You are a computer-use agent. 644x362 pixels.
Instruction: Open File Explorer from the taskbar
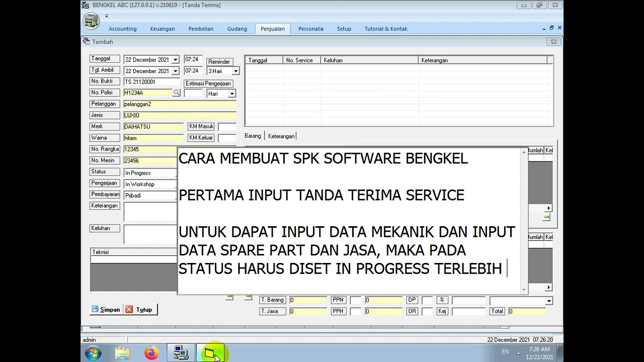(x=122, y=353)
